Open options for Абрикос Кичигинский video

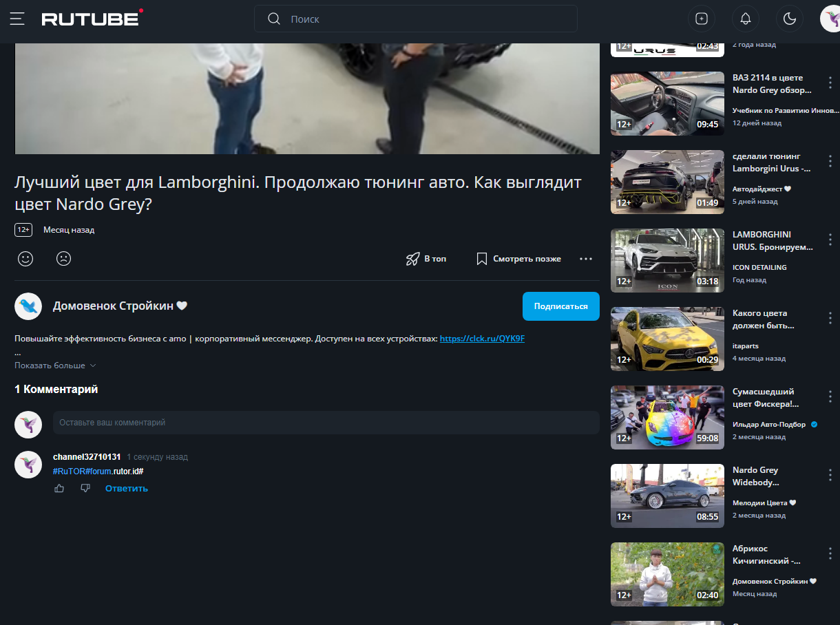pyautogui.click(x=830, y=553)
